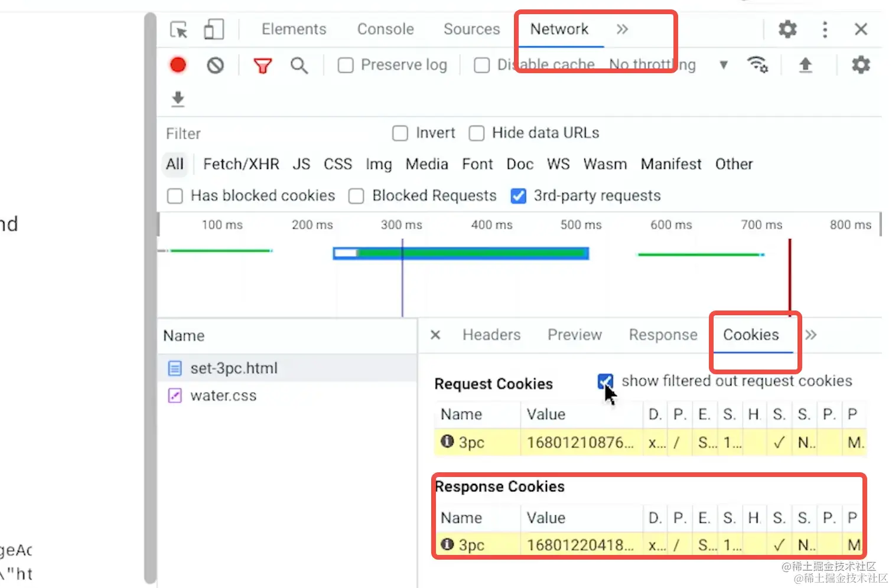Filter by JS requests
Screen dimensions: 892x588
click(301, 164)
